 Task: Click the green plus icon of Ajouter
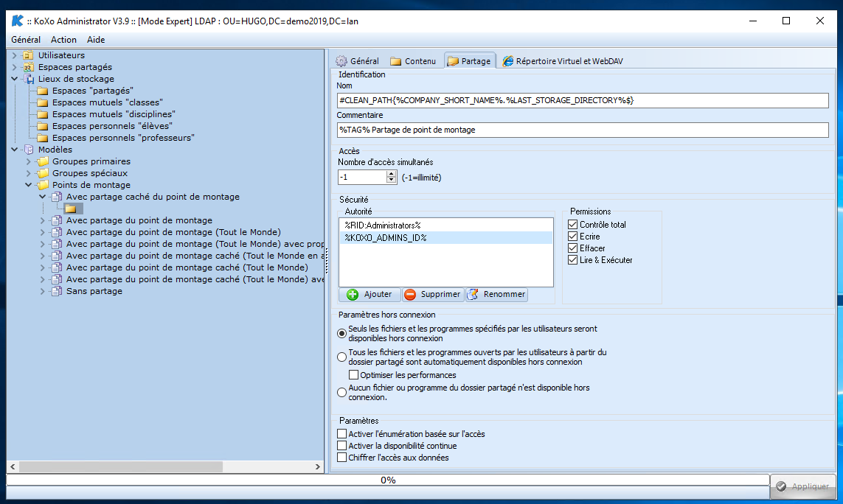[353, 295]
